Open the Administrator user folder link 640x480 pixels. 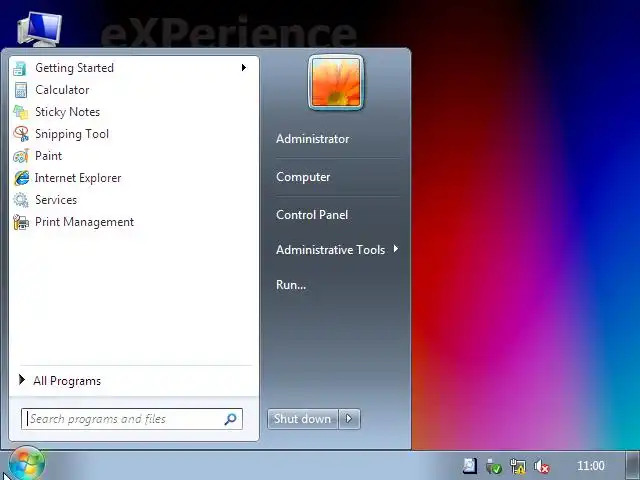(313, 139)
